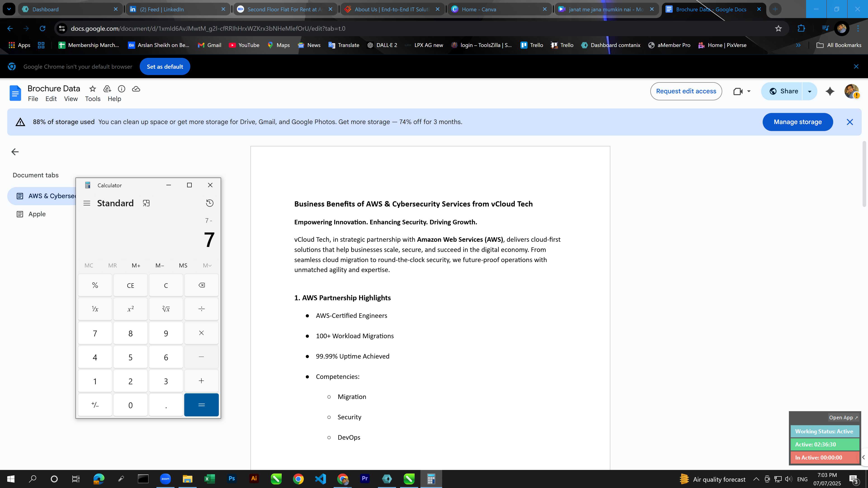Click the Gemini sparkle icon
The height and width of the screenshot is (488, 868).
pyautogui.click(x=830, y=91)
